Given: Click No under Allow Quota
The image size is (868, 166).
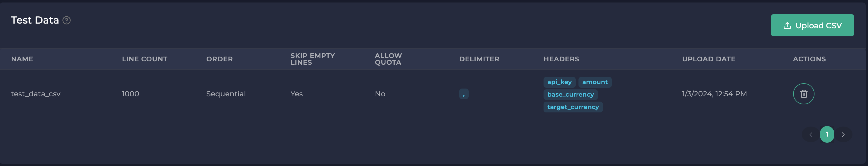Looking at the screenshot, I should [380, 94].
